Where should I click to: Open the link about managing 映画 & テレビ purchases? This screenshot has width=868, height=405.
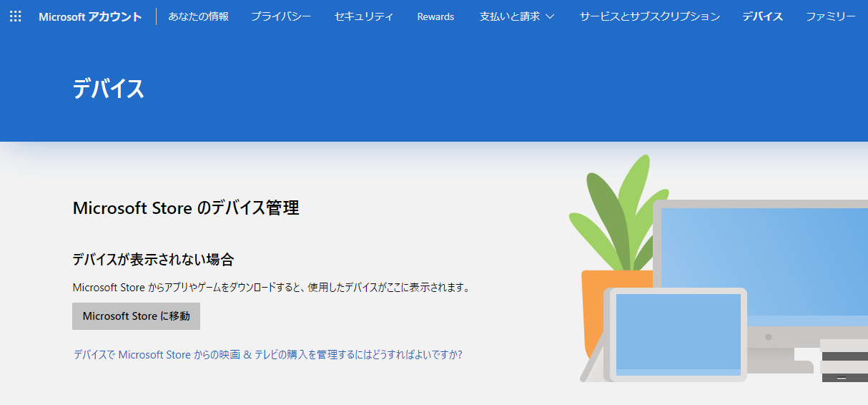pos(268,354)
